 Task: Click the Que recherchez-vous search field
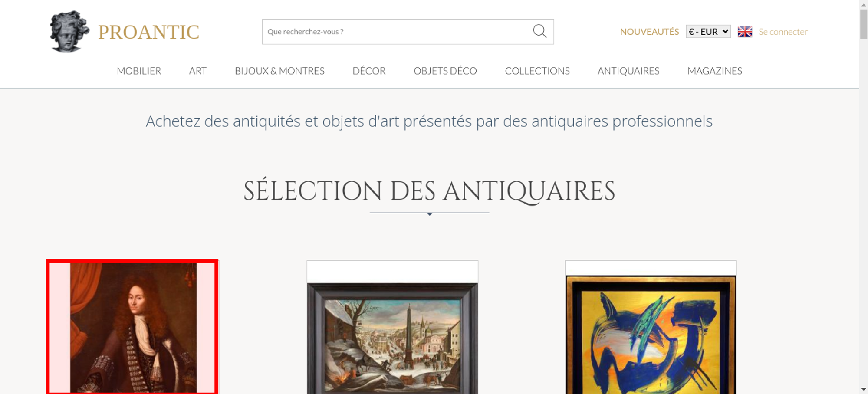click(397, 32)
